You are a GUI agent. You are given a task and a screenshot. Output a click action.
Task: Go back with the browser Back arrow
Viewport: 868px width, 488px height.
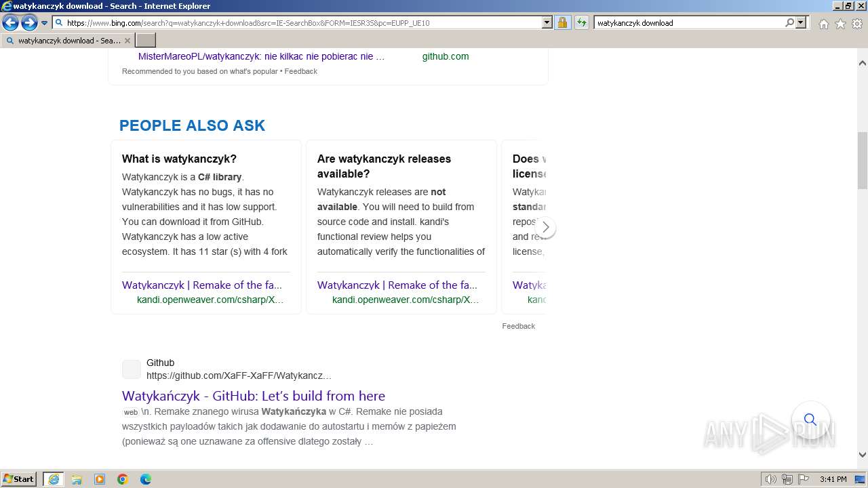coord(10,23)
